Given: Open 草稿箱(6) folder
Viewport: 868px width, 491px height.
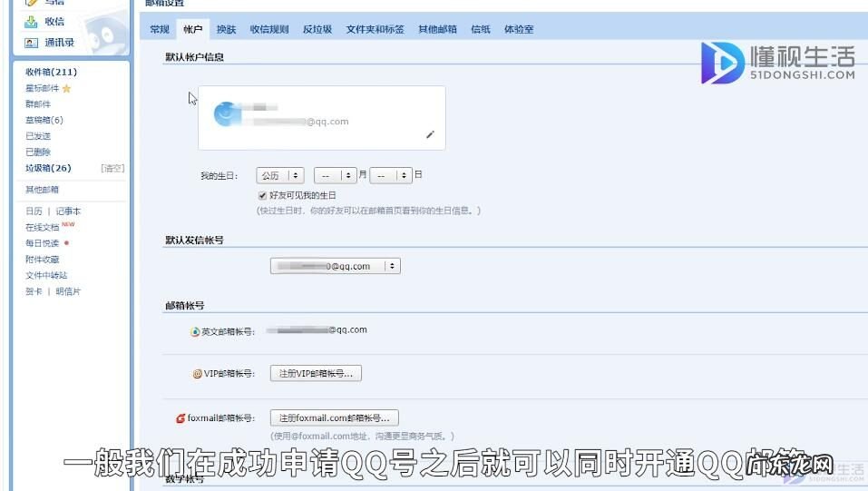Looking at the screenshot, I should coord(44,121).
